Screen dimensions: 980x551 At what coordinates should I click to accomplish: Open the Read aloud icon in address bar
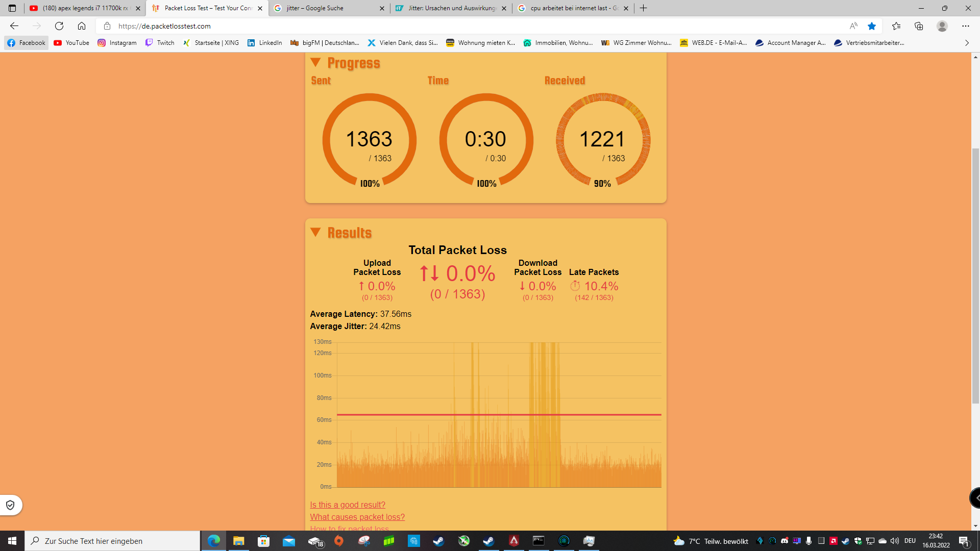pos(853,26)
